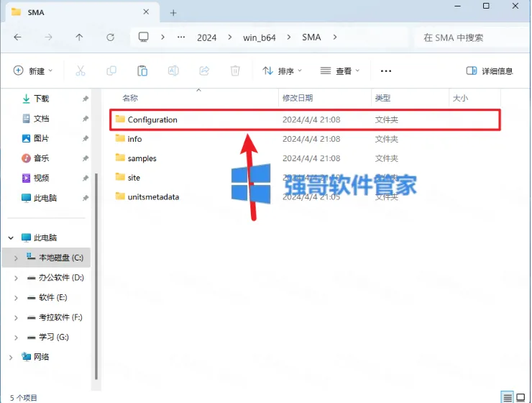This screenshot has width=532, height=403.
Task: Open 文档 in quick access
Action: (x=36, y=119)
